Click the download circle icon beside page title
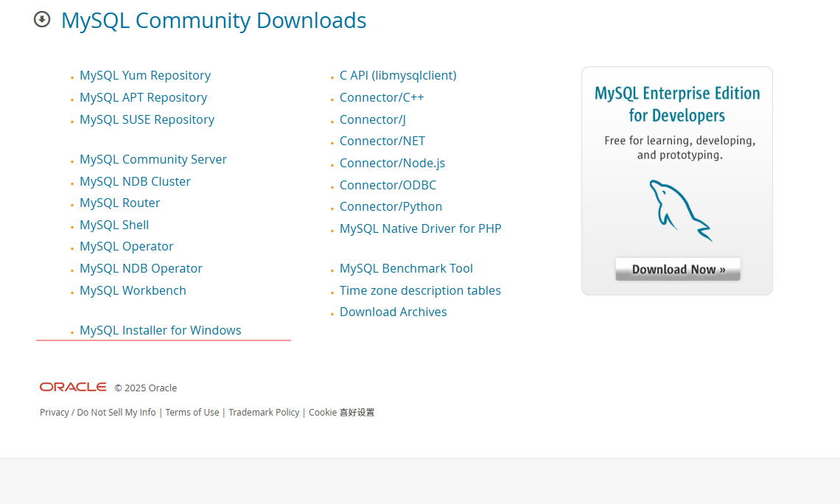The height and width of the screenshot is (504, 840). pyautogui.click(x=42, y=19)
